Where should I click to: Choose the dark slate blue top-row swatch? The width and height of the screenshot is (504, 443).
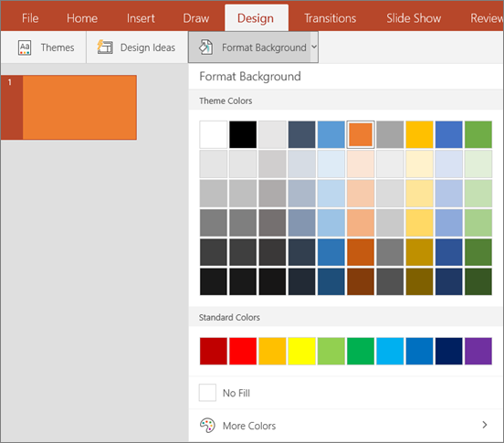(301, 134)
